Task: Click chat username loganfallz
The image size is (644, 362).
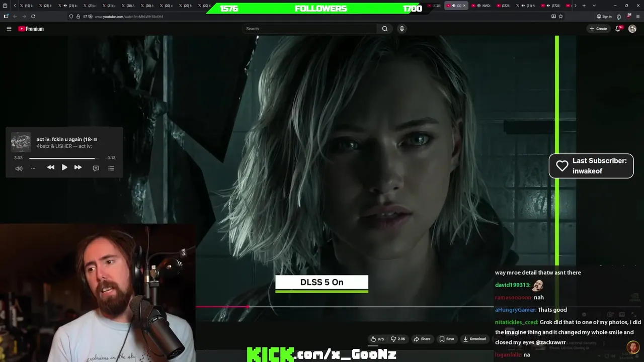Action: click(508, 354)
